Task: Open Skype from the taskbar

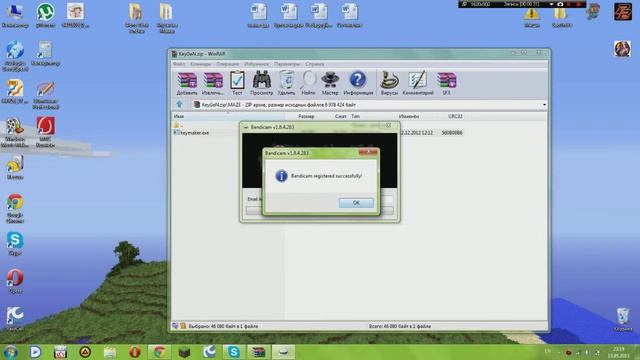Action: pos(233,352)
